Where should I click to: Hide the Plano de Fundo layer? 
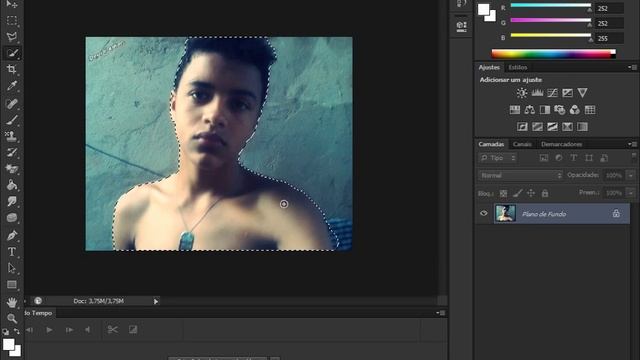[x=484, y=213]
